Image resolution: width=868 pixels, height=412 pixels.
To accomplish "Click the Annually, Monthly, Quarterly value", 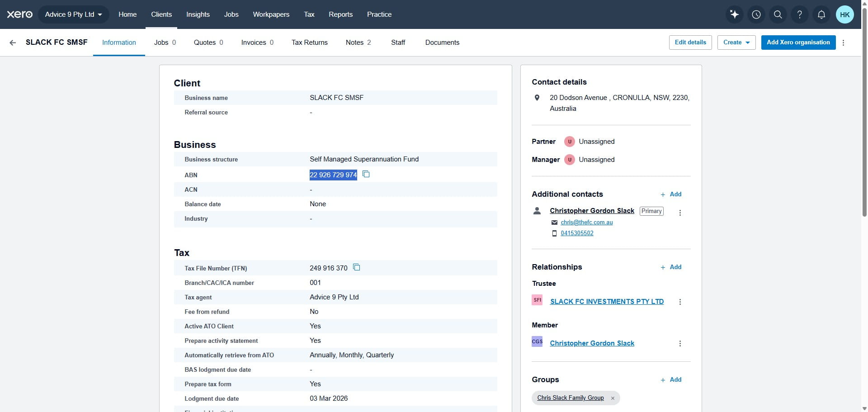I will pyautogui.click(x=352, y=355).
